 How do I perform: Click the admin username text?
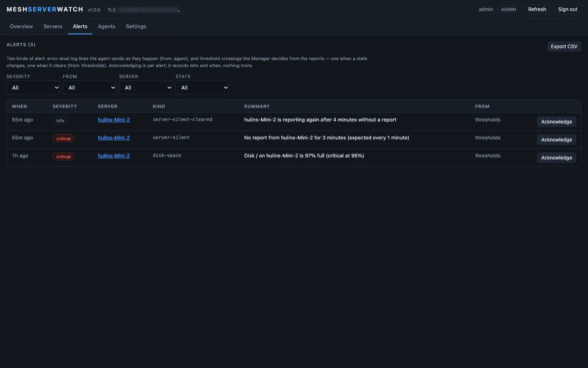(486, 9)
